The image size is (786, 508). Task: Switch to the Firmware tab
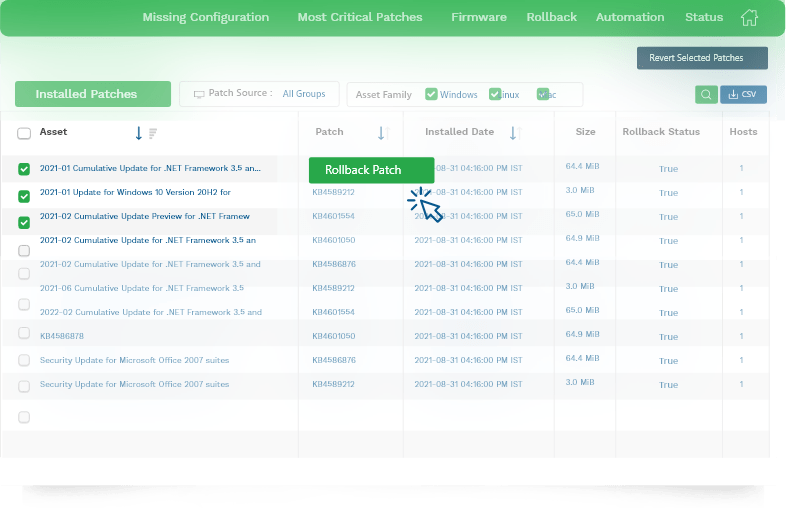pyautogui.click(x=479, y=17)
